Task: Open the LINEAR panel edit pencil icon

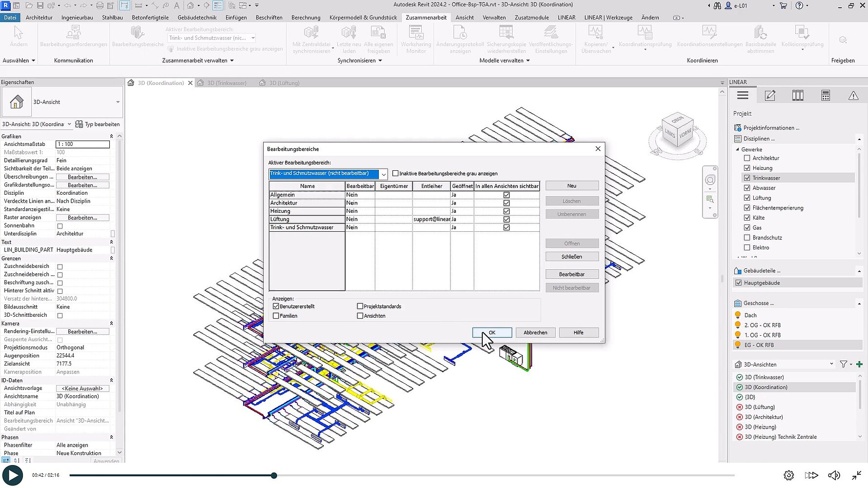Action: (x=770, y=96)
